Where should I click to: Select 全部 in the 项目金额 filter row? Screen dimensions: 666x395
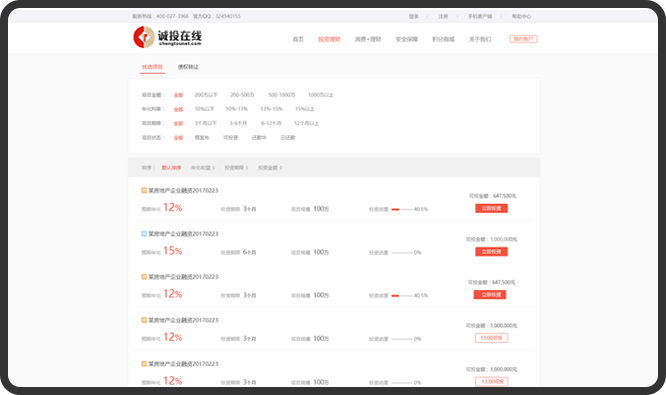coord(178,95)
